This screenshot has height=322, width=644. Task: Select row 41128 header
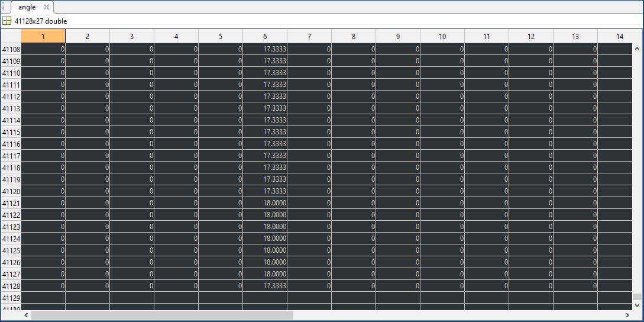pos(11,286)
